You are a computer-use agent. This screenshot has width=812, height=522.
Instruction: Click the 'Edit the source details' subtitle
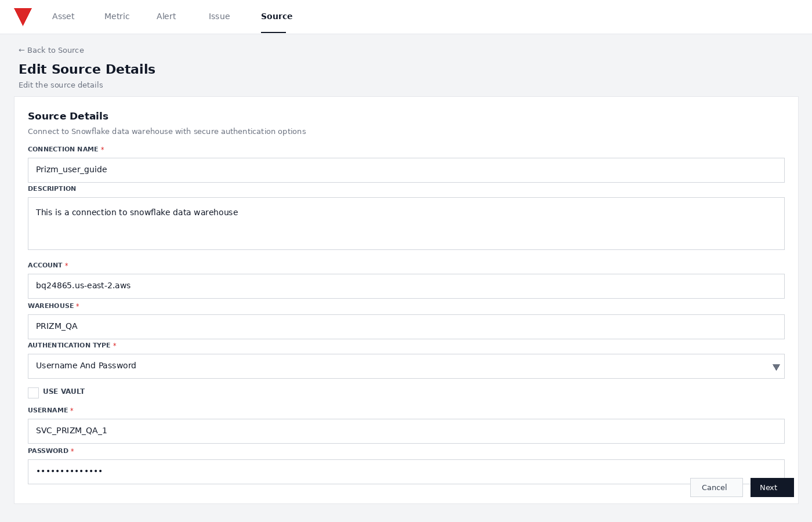61,85
